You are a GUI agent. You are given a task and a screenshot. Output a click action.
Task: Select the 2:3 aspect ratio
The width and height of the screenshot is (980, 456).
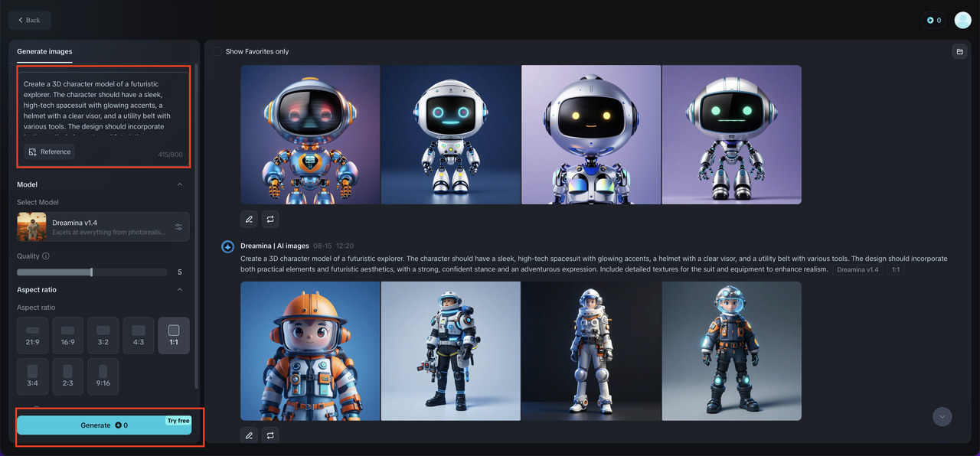coord(67,376)
